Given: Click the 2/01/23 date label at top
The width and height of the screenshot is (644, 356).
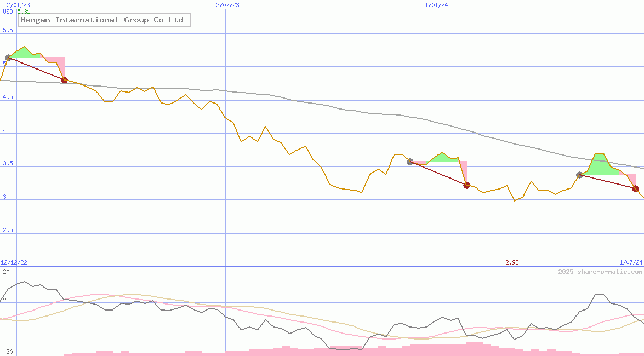Looking at the screenshot, I should tap(19, 5).
